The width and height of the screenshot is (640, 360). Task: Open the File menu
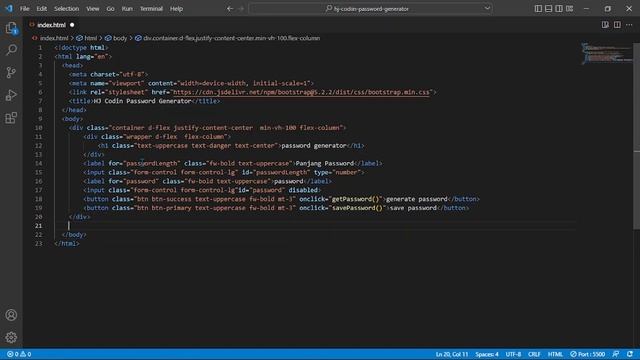[x=24, y=9]
